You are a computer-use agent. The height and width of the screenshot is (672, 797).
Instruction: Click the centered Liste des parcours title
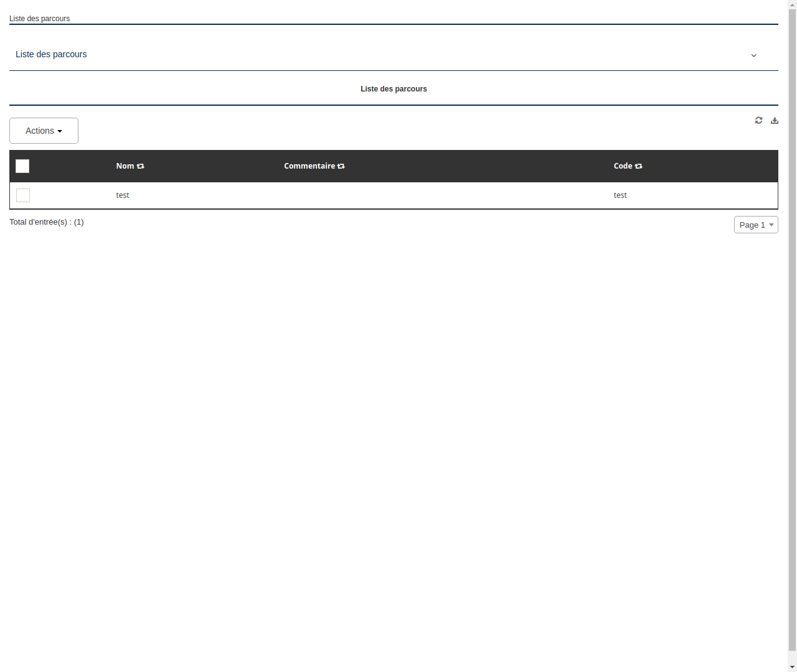394,89
